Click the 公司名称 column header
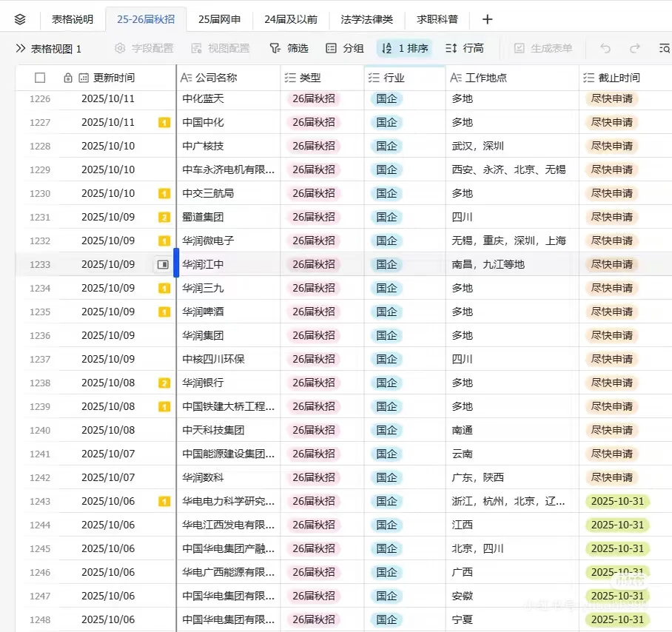Image resolution: width=672 pixels, height=632 pixels. 229,78
